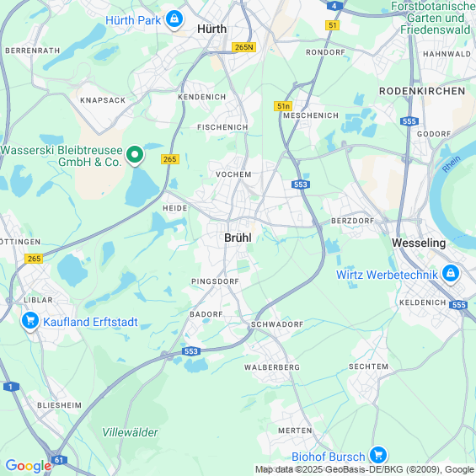This screenshot has height=476, width=476.
Task: Click the Hürth Park shopping pin icon
Action: coord(174,19)
